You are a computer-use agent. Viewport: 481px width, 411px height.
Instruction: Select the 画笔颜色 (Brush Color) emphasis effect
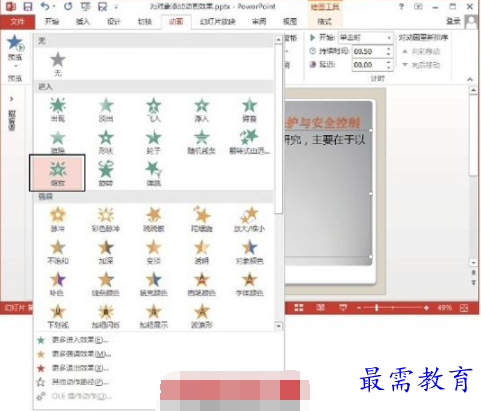click(201, 284)
